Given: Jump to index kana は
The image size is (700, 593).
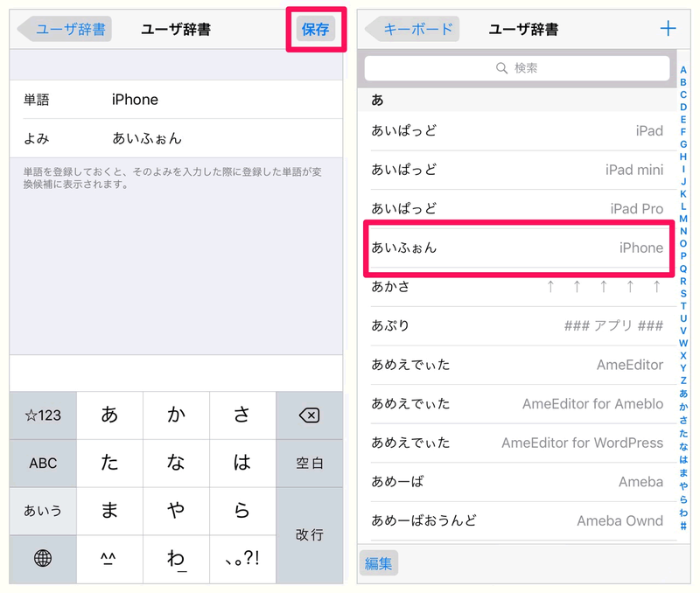Looking at the screenshot, I should click(x=683, y=459).
